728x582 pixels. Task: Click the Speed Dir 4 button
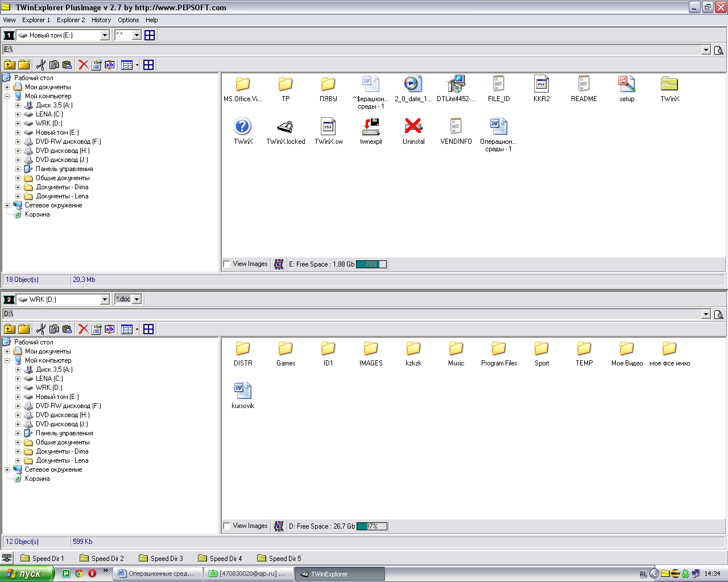pos(220,559)
